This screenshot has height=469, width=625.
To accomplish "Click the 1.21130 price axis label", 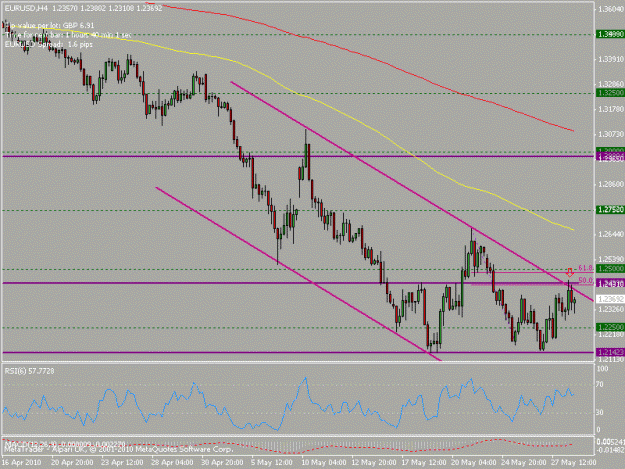I will [611, 359].
